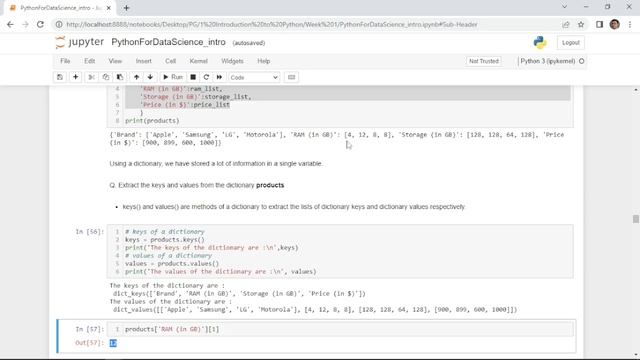Open the command palette keyboard icon
640x360 pixels.
coord(291,77)
